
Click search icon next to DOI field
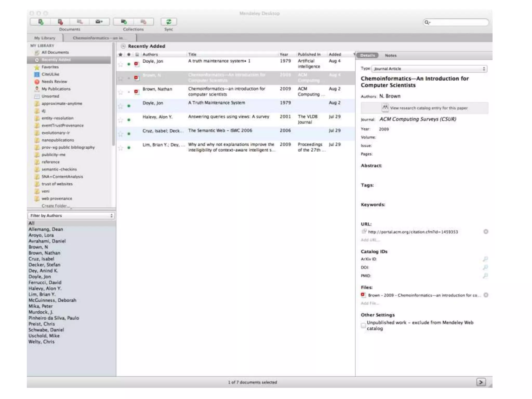pyautogui.click(x=485, y=267)
